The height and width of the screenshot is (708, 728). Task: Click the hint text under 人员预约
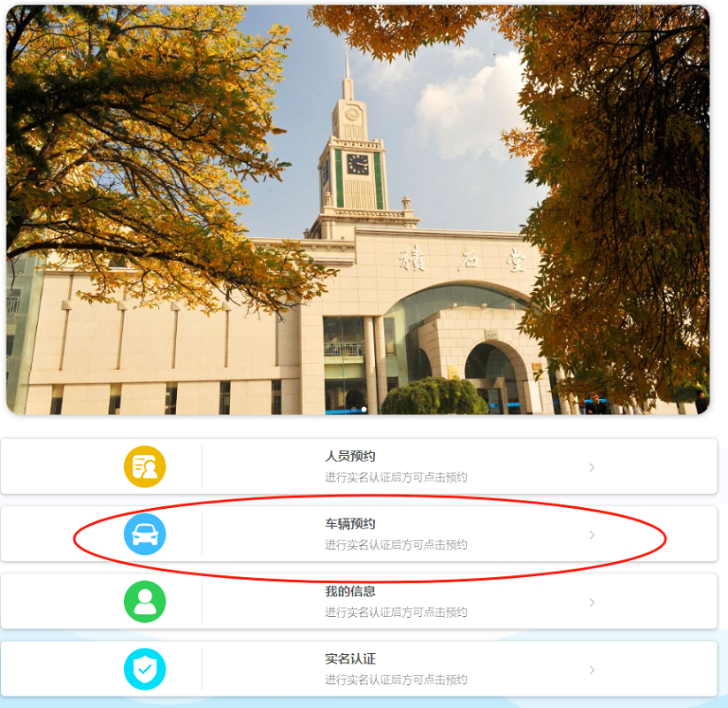click(396, 477)
